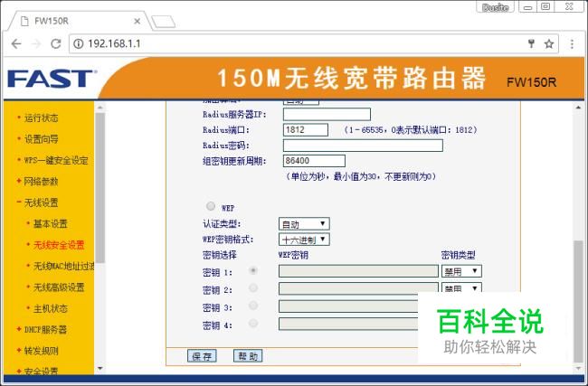This screenshot has height=386, width=588.
Task: Click sidebar scrollbar up arrow
Action: coord(100,108)
